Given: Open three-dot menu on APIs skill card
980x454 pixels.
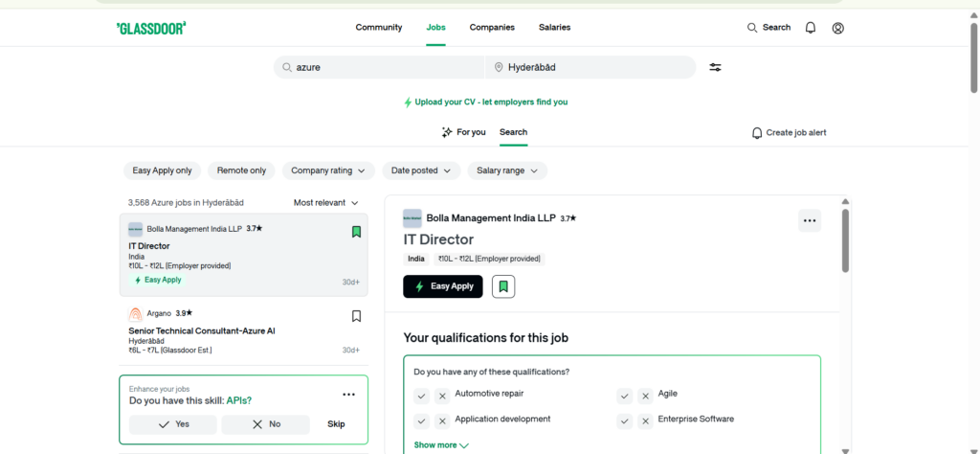Looking at the screenshot, I should click(348, 395).
